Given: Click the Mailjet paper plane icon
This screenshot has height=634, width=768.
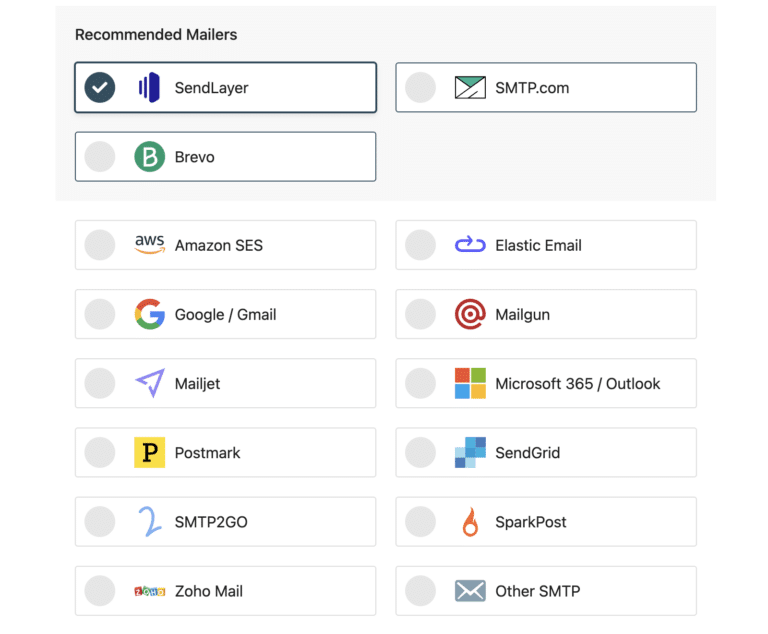Looking at the screenshot, I should [149, 383].
